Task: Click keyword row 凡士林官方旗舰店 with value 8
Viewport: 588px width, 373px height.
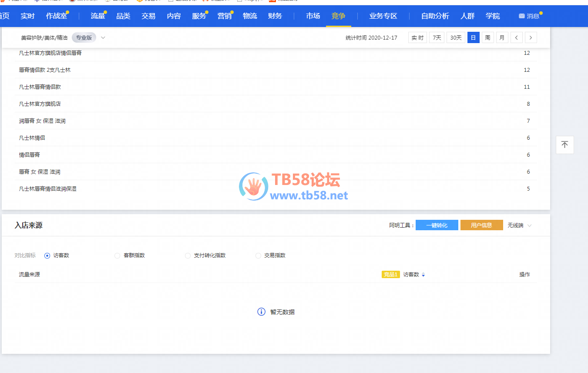Action: coord(276,104)
